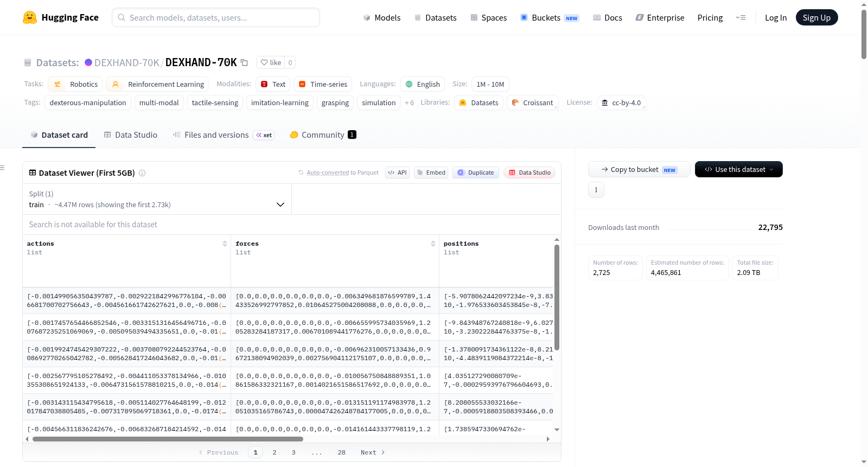Click the DEXHAND-70K owner link
This screenshot has width=868, height=467.
(x=127, y=62)
